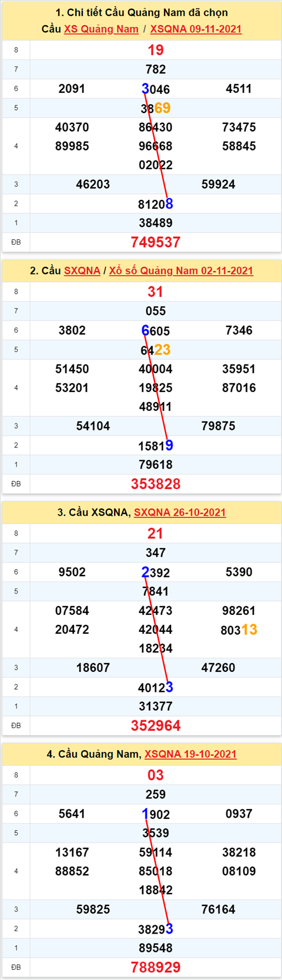Select the number 0937
The width and height of the screenshot is (282, 980).
click(239, 814)
